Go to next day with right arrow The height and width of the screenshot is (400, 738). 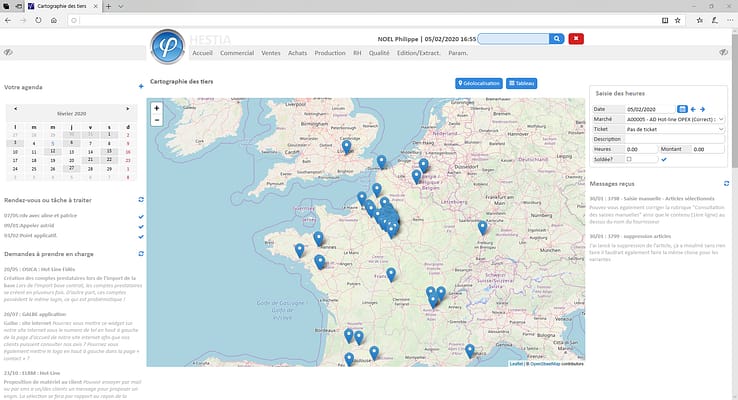tap(702, 109)
